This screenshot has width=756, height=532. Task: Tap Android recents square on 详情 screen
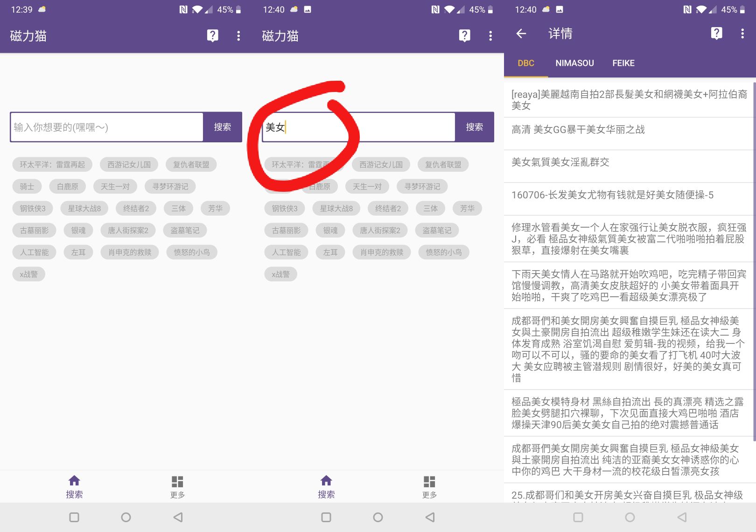[578, 517]
